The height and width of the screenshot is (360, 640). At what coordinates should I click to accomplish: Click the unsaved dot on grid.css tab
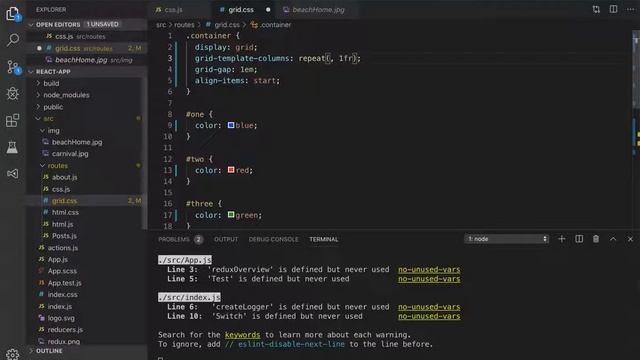(x=268, y=9)
